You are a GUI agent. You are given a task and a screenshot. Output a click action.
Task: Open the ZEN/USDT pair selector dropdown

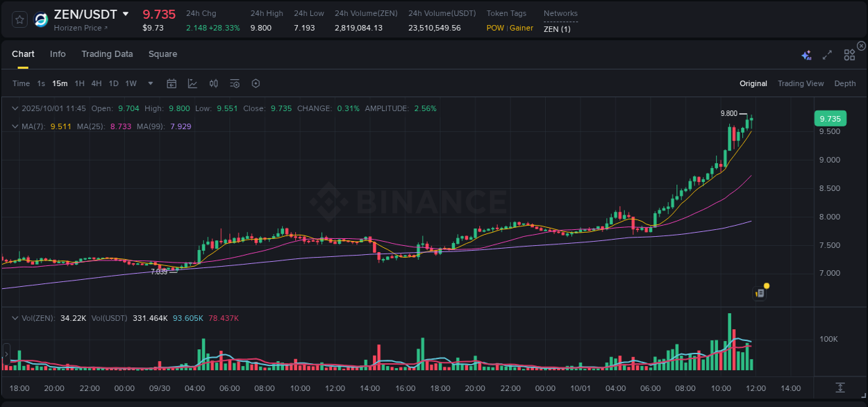click(x=126, y=14)
